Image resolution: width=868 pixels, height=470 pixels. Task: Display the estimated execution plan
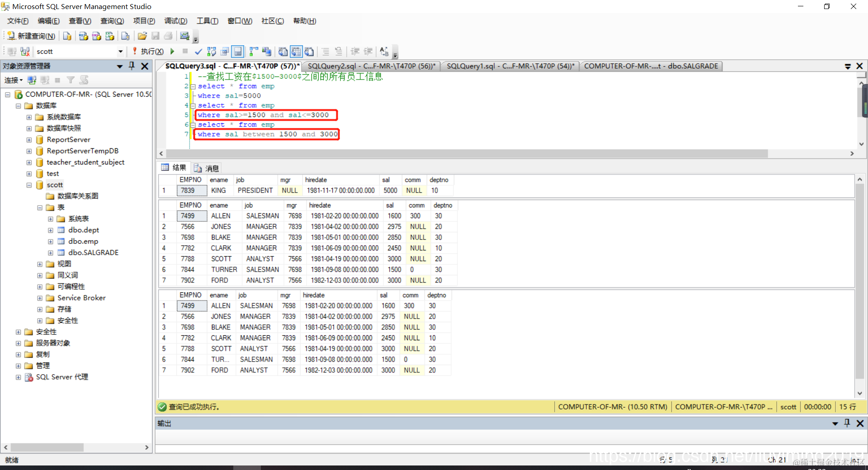[x=211, y=52]
